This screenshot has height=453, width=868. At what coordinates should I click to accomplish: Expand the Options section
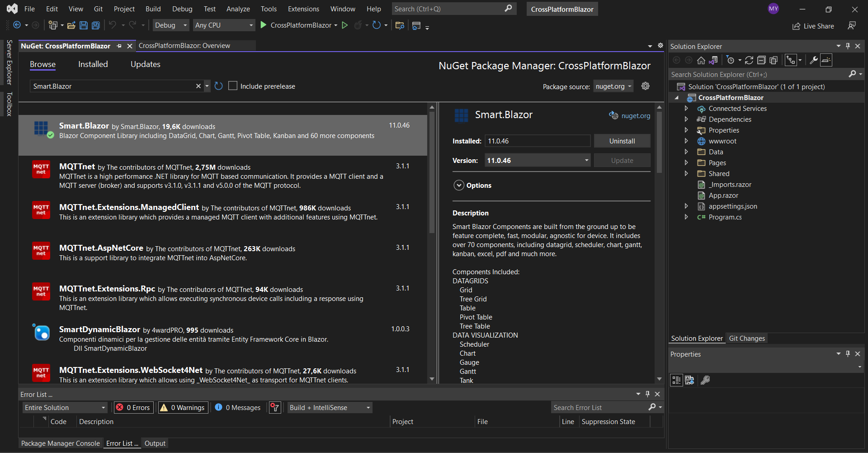click(x=459, y=185)
